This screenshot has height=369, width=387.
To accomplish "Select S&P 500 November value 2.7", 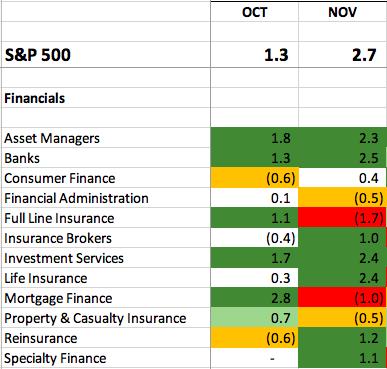I will pyautogui.click(x=342, y=55).
